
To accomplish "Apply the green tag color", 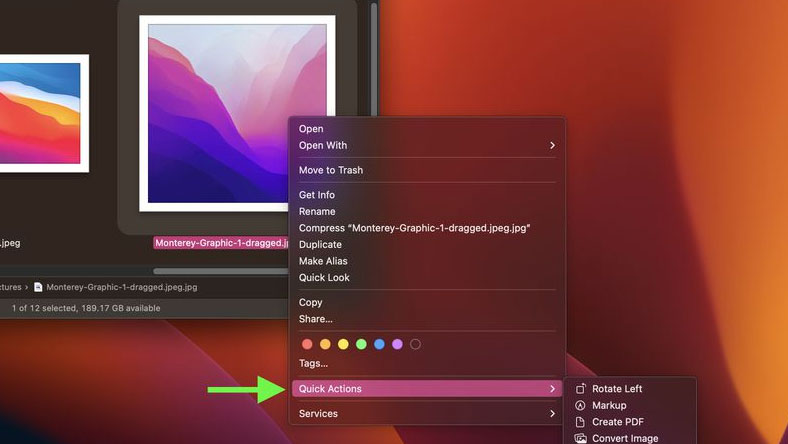I will (361, 344).
